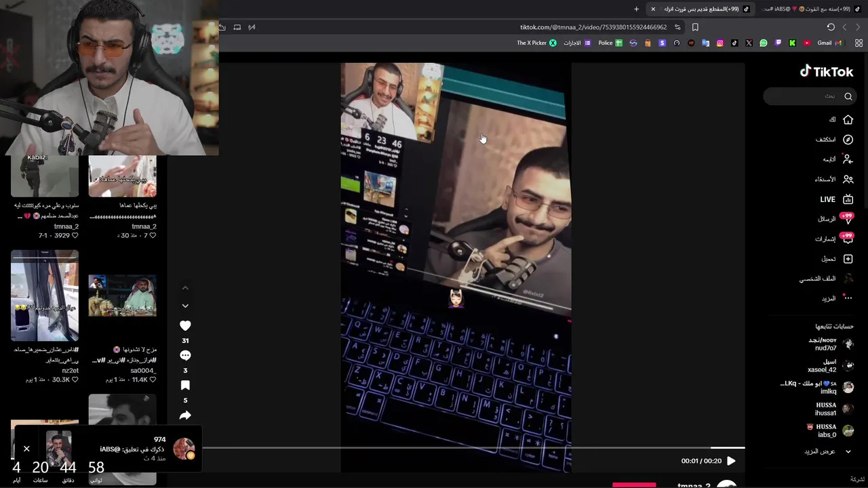Open the Instagram bookmark icon
This screenshot has width=868, height=488.
coord(720,43)
